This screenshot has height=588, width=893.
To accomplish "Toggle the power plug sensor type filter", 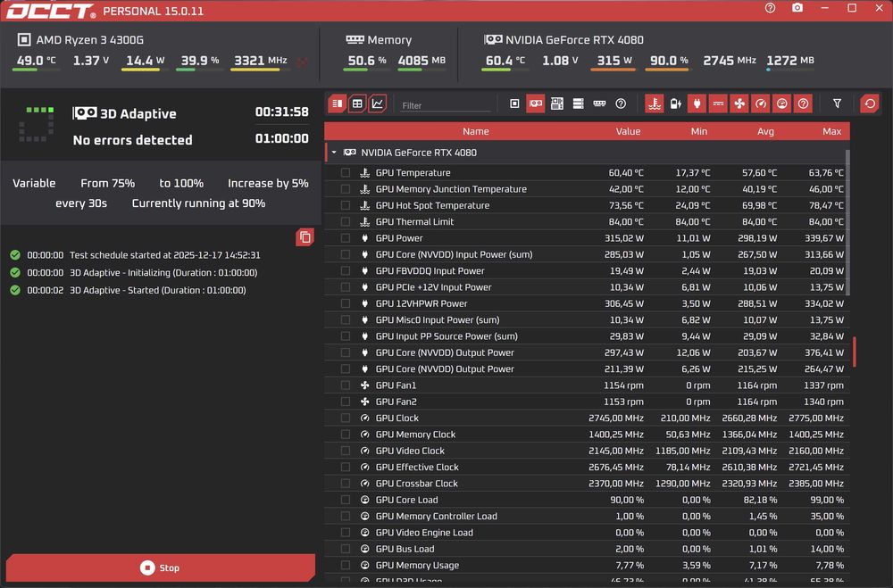I will coord(697,104).
